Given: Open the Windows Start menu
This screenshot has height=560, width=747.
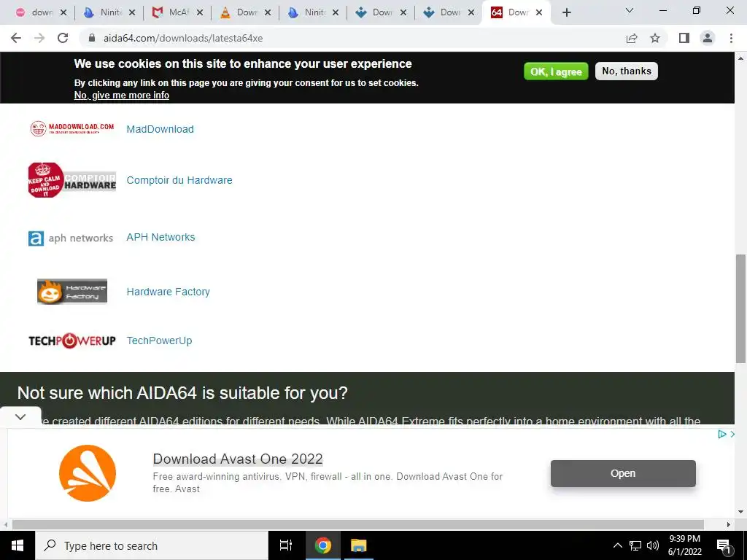Looking at the screenshot, I should click(18, 545).
